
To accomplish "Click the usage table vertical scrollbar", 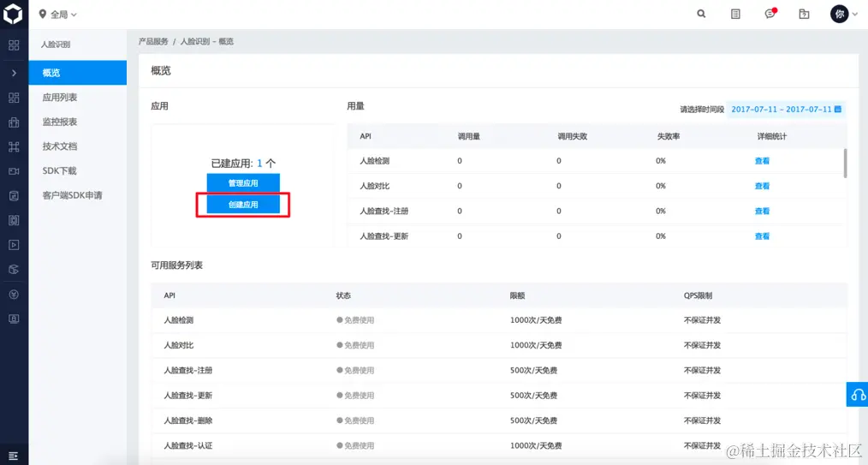I will click(845, 164).
